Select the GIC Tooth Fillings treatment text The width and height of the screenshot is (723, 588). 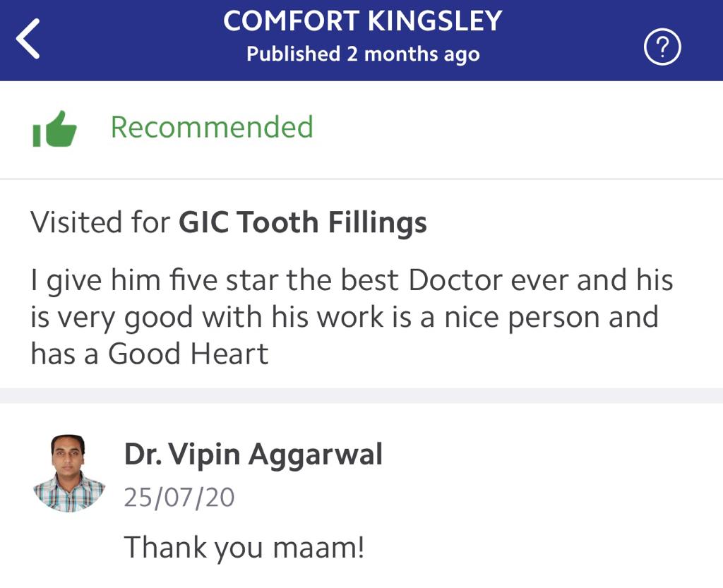[303, 222]
